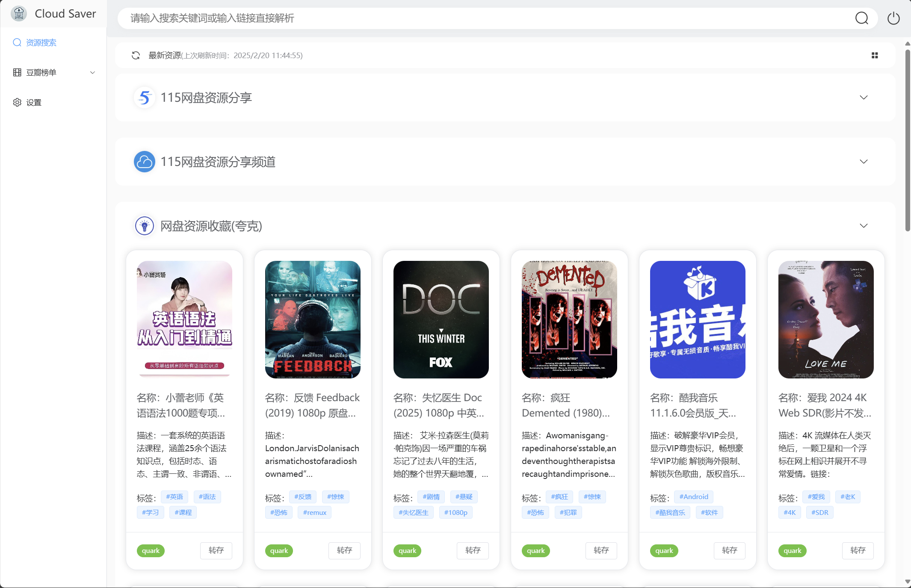This screenshot has width=911, height=588.
Task: Click the vertical scrollbar thumb
Action: pyautogui.click(x=908, y=141)
